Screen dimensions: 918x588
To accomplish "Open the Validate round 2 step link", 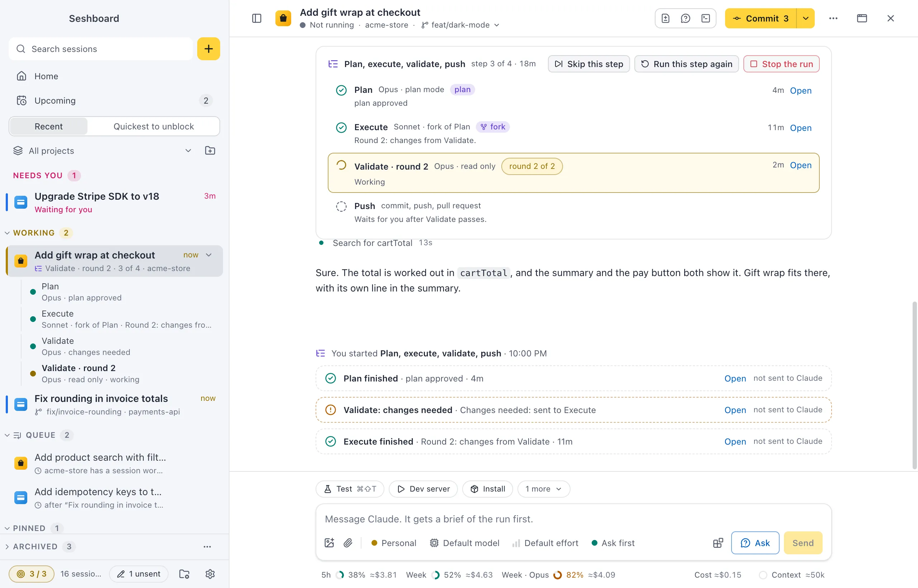I will tap(801, 165).
